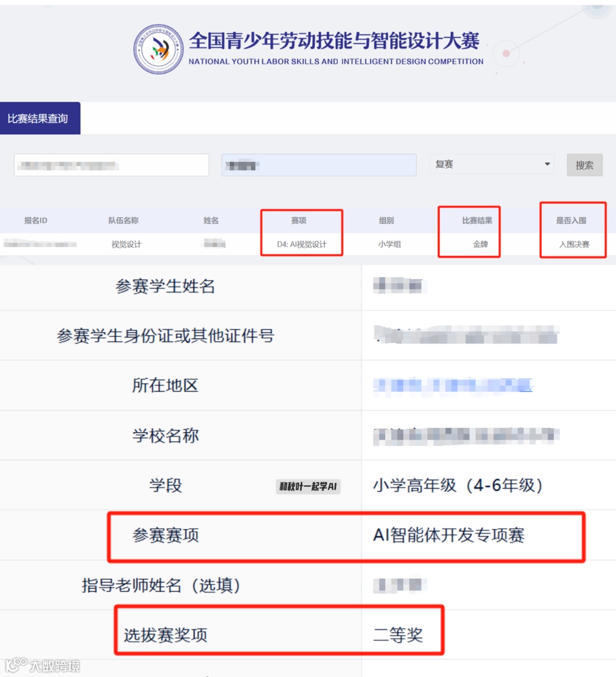Image resolution: width=616 pixels, height=677 pixels.
Task: Click the 队伍名称 column header
Action: pyautogui.click(x=123, y=221)
